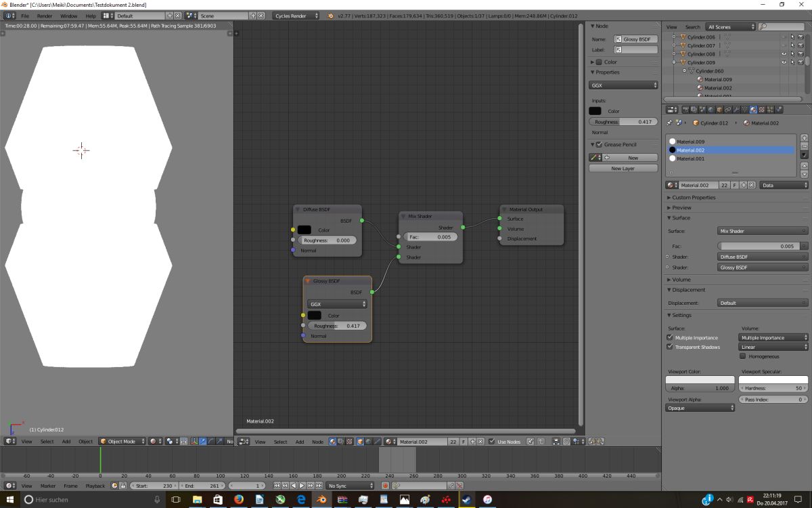
Task: Expand the Preview panel
Action: (681, 207)
